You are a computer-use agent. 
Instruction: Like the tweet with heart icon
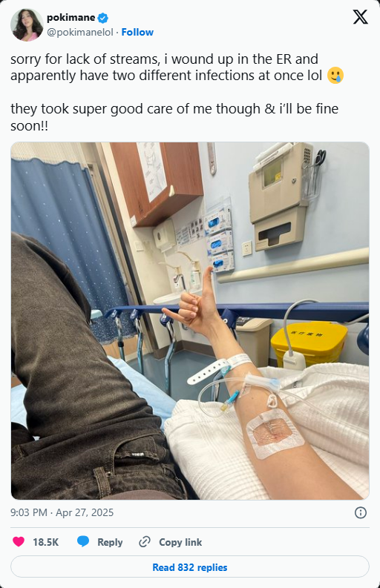19,542
